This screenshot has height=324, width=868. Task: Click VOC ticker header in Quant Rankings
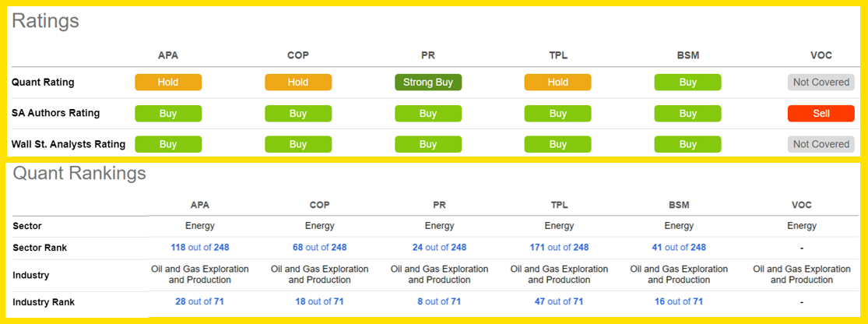pos(801,205)
